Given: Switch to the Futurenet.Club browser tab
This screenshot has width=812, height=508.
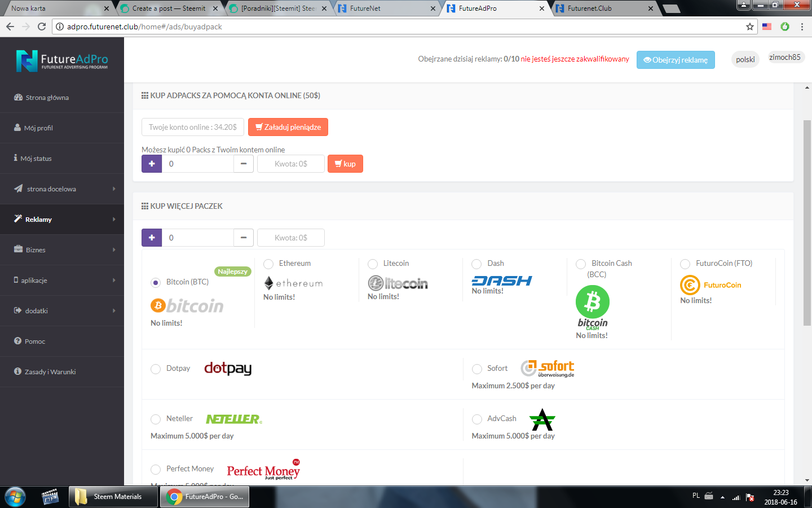Looking at the screenshot, I should (604, 8).
